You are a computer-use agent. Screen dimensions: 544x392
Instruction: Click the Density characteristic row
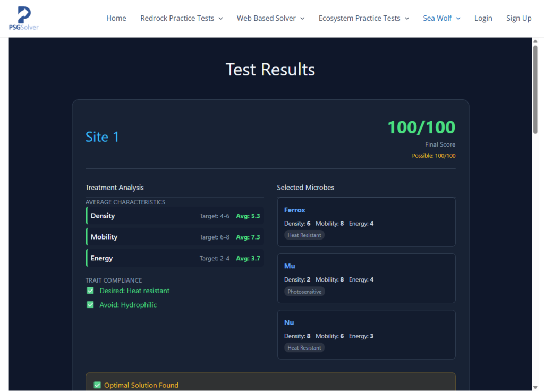point(175,216)
